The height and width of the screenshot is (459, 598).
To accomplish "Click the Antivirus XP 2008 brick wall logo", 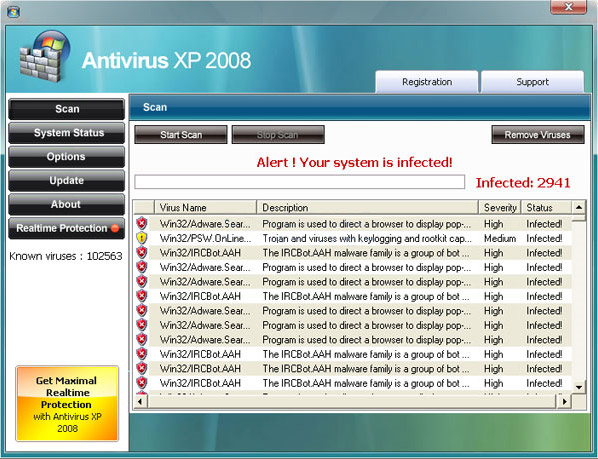I will [45, 56].
